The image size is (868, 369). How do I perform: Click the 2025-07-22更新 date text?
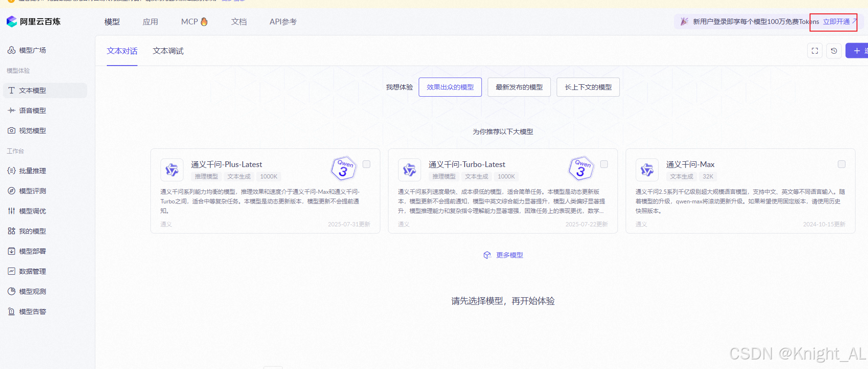click(x=587, y=224)
